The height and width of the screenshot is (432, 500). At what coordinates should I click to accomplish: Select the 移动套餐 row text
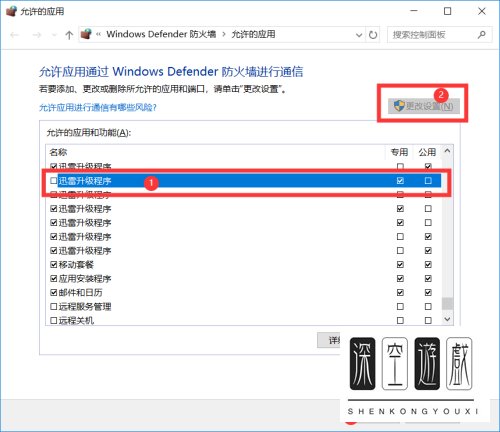[x=76, y=265]
